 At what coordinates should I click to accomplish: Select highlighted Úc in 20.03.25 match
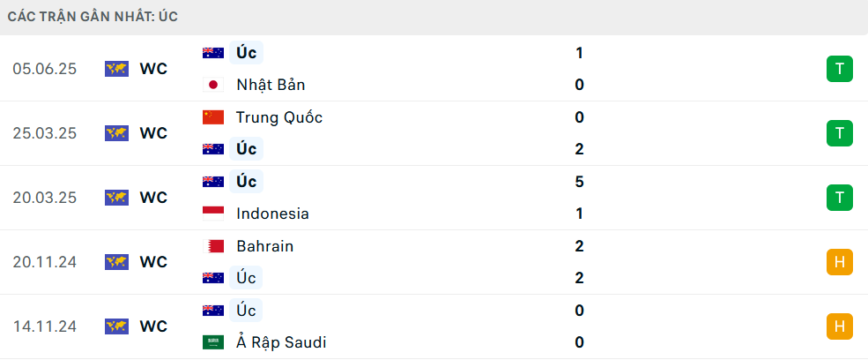click(247, 182)
